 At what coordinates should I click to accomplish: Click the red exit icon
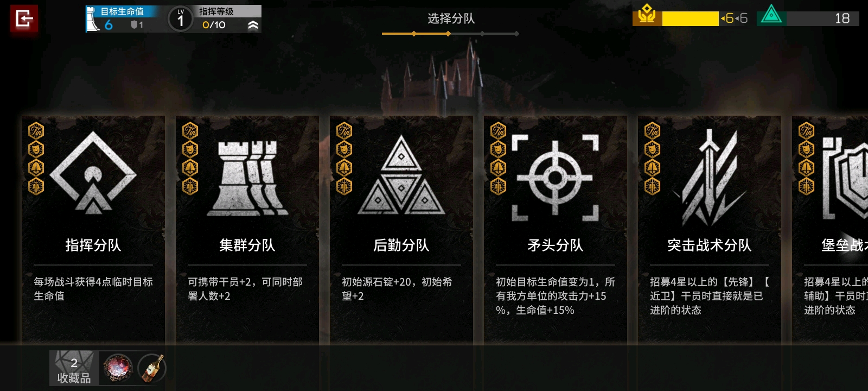pos(24,20)
